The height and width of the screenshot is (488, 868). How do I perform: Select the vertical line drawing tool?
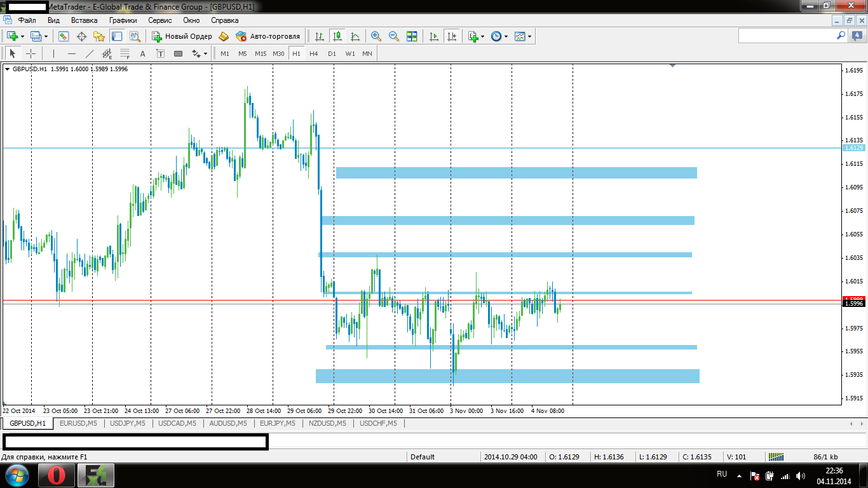tap(53, 53)
